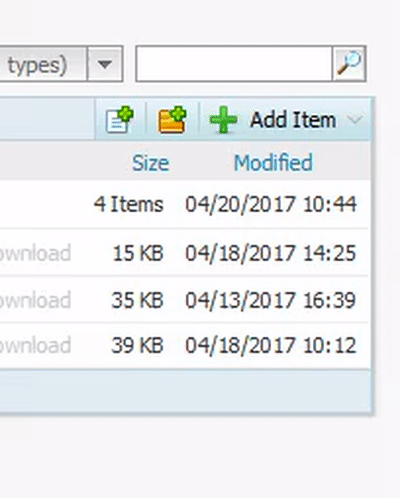Viewport: 400px width, 498px height.
Task: Select the row modified 04/13/2017 16:39
Action: pyautogui.click(x=185, y=299)
